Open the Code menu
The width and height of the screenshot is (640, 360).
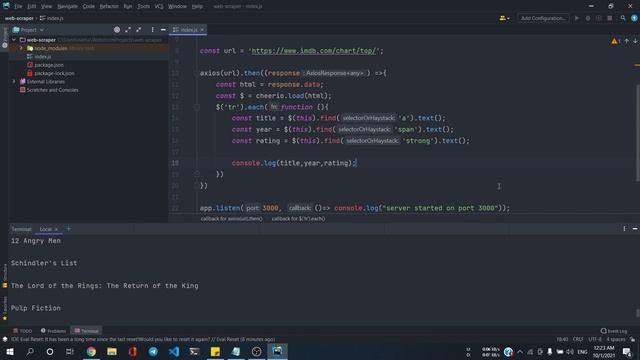click(89, 7)
